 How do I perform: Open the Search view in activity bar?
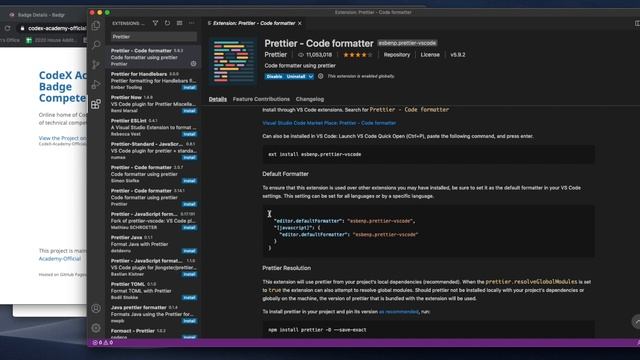click(x=96, y=44)
